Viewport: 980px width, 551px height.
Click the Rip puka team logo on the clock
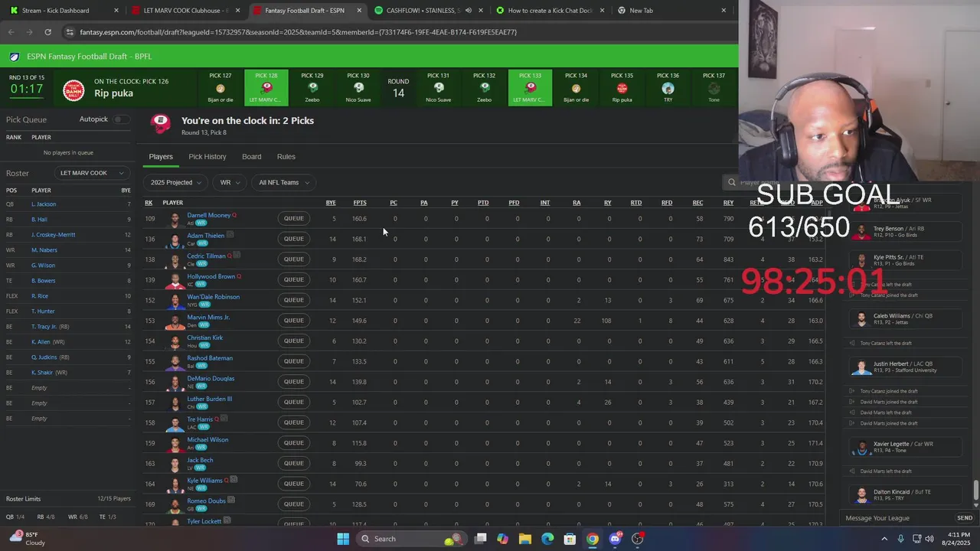pos(73,90)
